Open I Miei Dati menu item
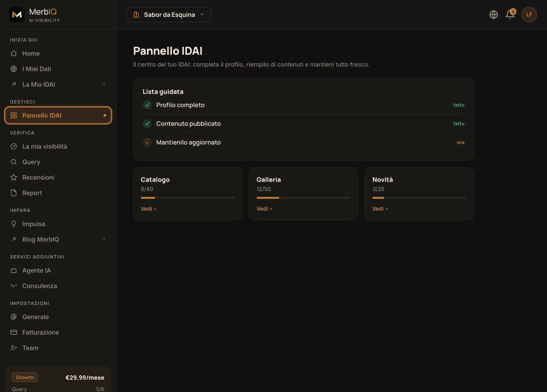Viewport: 547px width, 392px height. [58, 69]
